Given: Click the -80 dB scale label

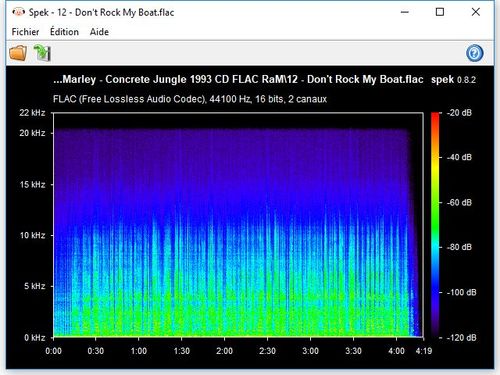Looking at the screenshot, I should point(459,247).
